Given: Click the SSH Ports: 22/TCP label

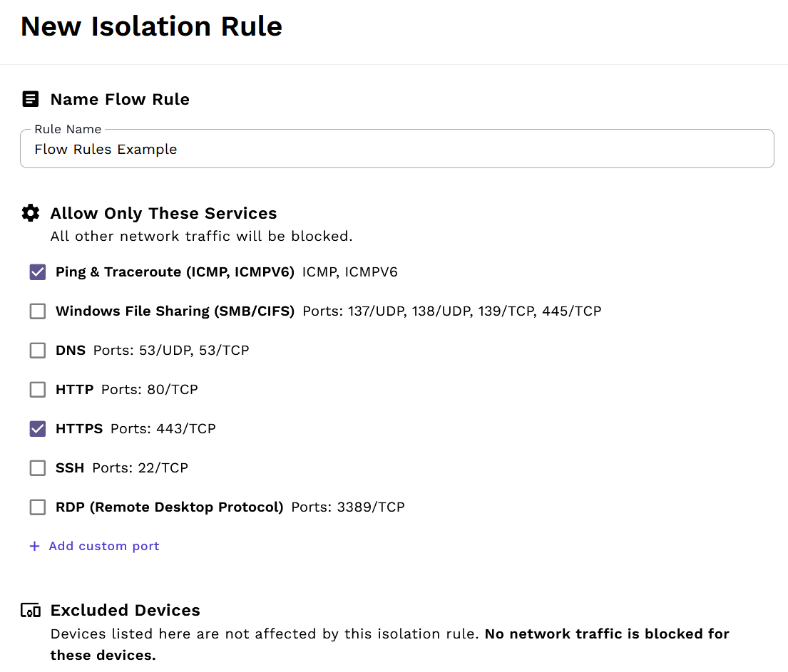Looking at the screenshot, I should coord(121,467).
